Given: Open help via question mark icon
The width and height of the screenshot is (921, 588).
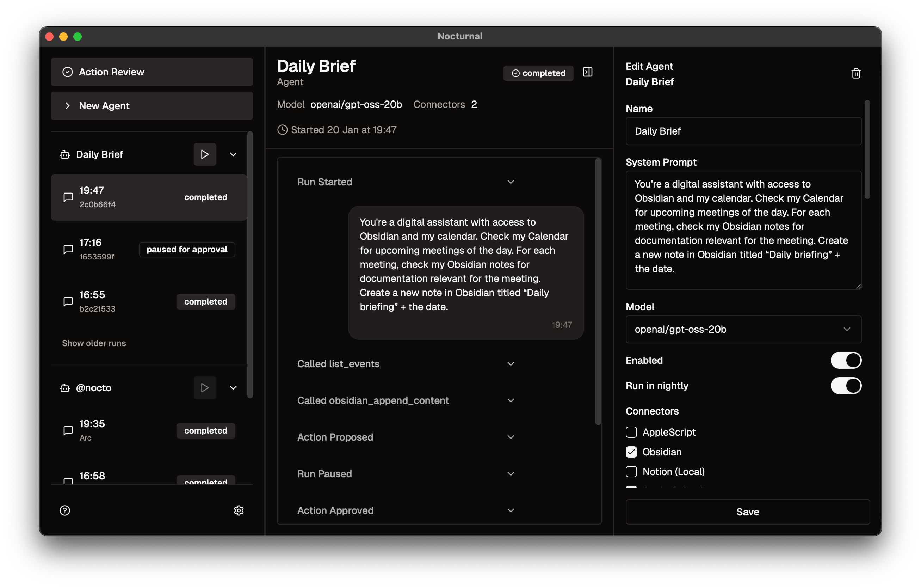Looking at the screenshot, I should (x=64, y=510).
